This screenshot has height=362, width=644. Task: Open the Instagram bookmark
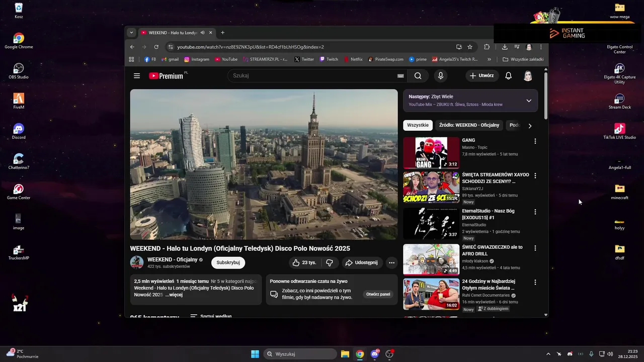[197, 59]
